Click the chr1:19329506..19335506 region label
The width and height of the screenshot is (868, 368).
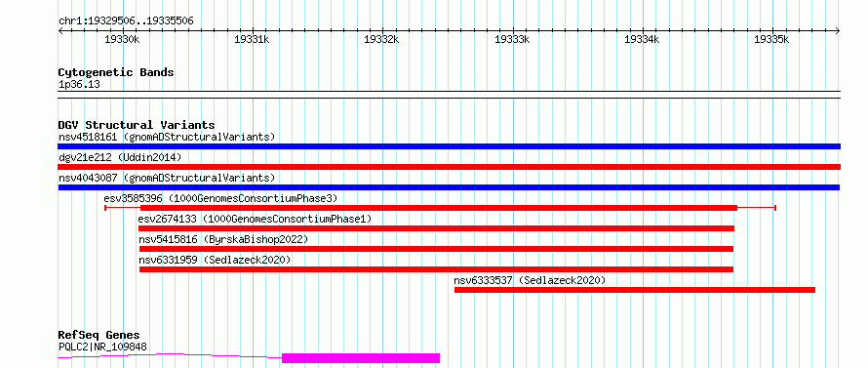[126, 21]
